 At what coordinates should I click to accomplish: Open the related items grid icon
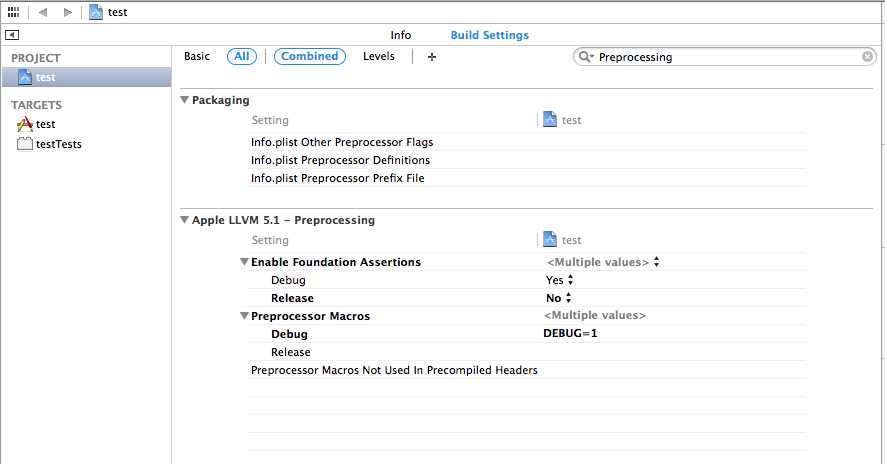[14, 12]
